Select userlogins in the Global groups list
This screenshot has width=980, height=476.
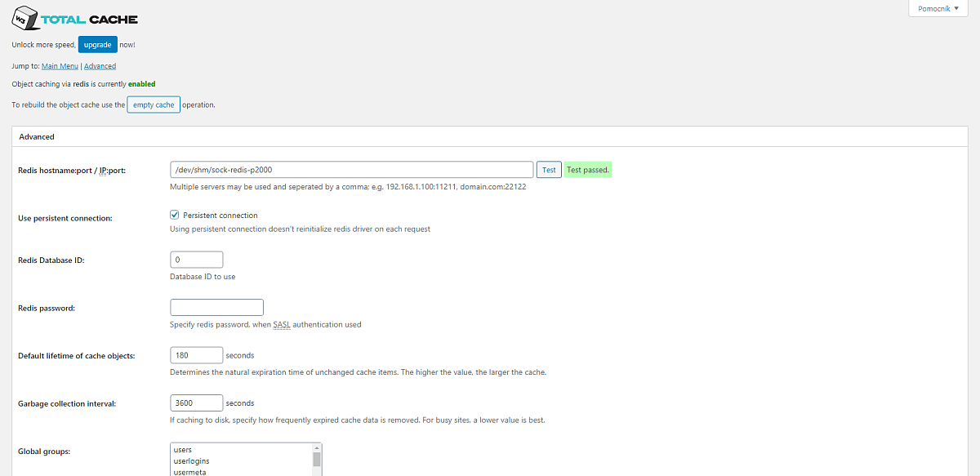190,460
